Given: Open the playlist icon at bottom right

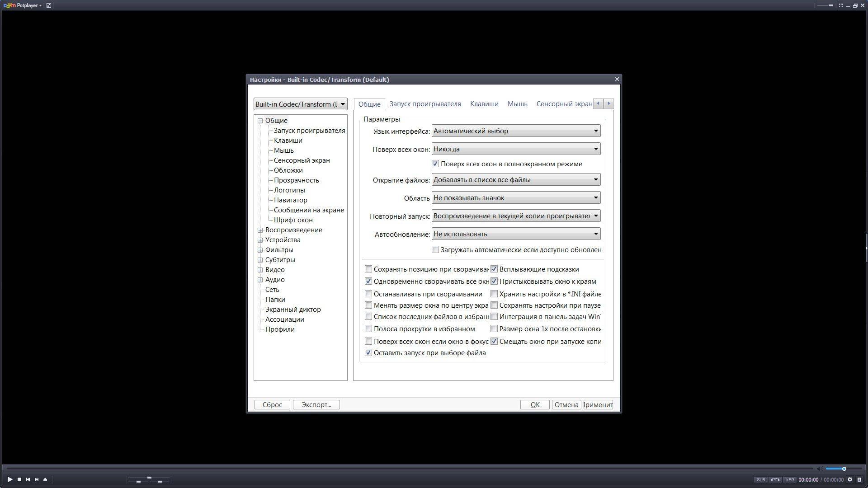Looking at the screenshot, I should click(859, 480).
